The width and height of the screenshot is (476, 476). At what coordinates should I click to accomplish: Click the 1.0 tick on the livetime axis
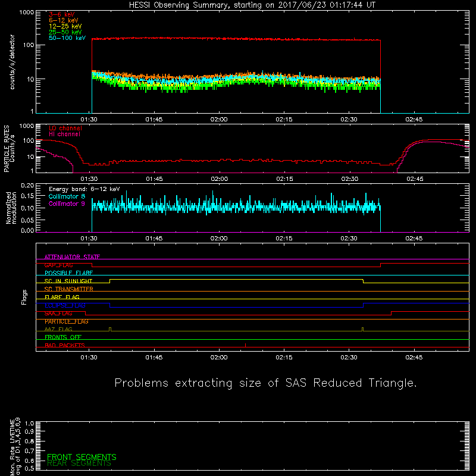29,424
